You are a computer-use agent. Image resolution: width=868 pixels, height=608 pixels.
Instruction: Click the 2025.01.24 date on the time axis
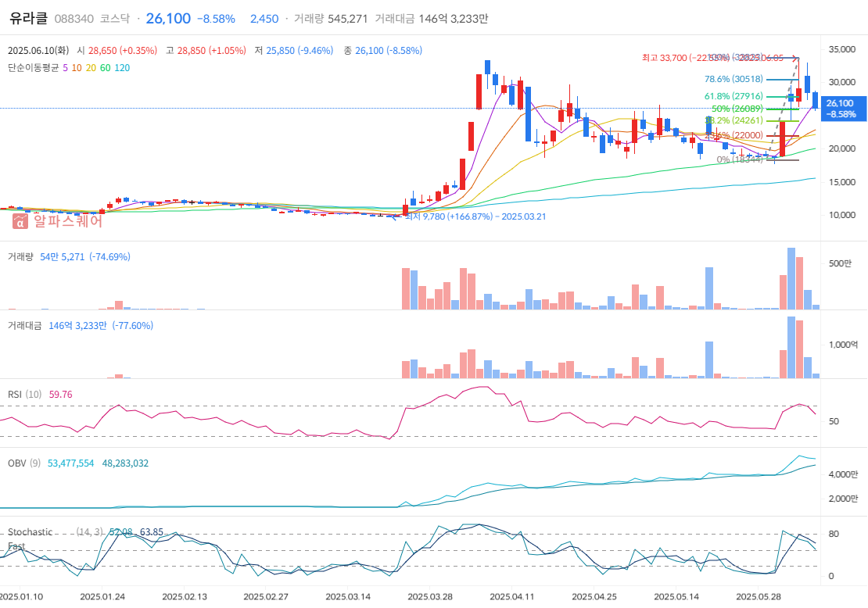point(102,596)
